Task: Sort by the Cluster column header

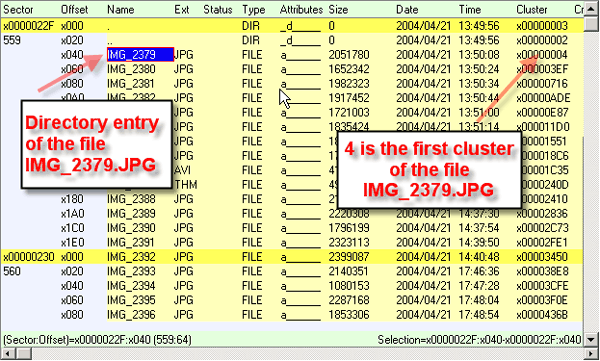Action: pyautogui.click(x=532, y=10)
